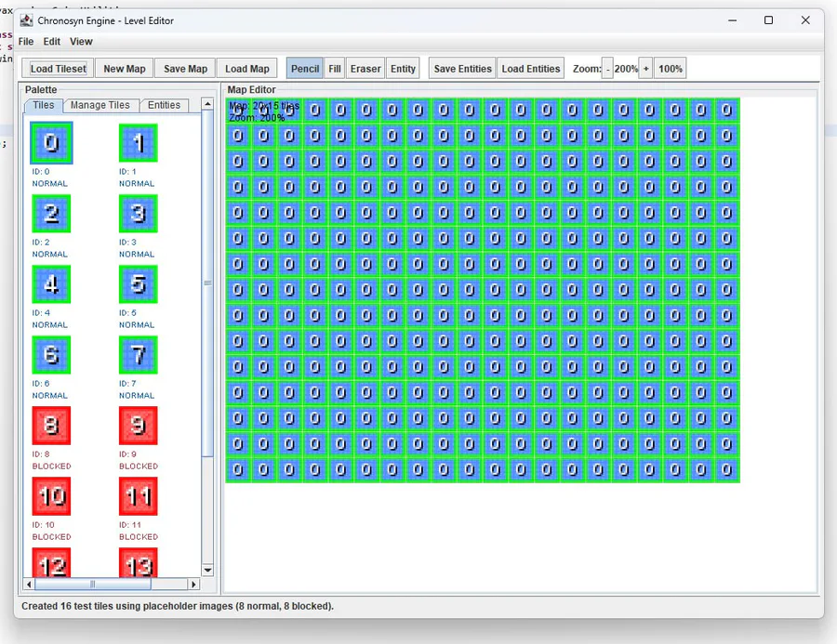
Task: Switch to the Eraser tool
Action: click(x=365, y=69)
